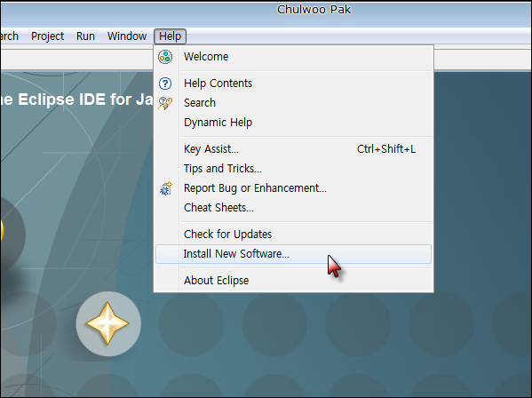The height and width of the screenshot is (398, 532).
Task: Click the Search help icon
Action: tap(165, 103)
